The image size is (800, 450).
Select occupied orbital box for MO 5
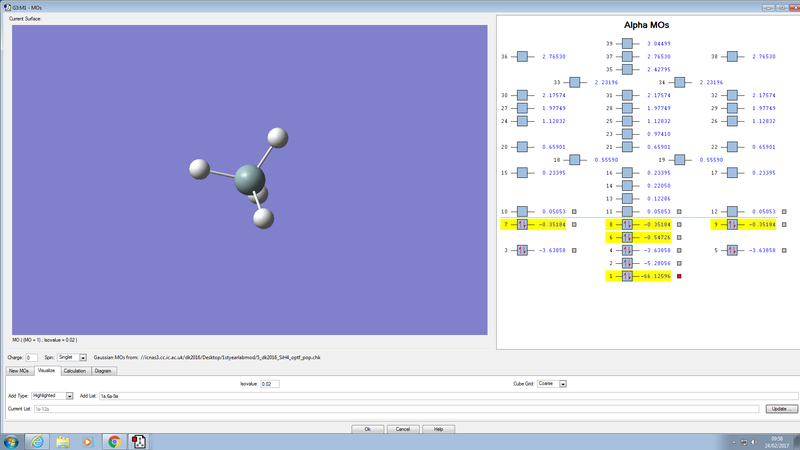click(x=732, y=250)
